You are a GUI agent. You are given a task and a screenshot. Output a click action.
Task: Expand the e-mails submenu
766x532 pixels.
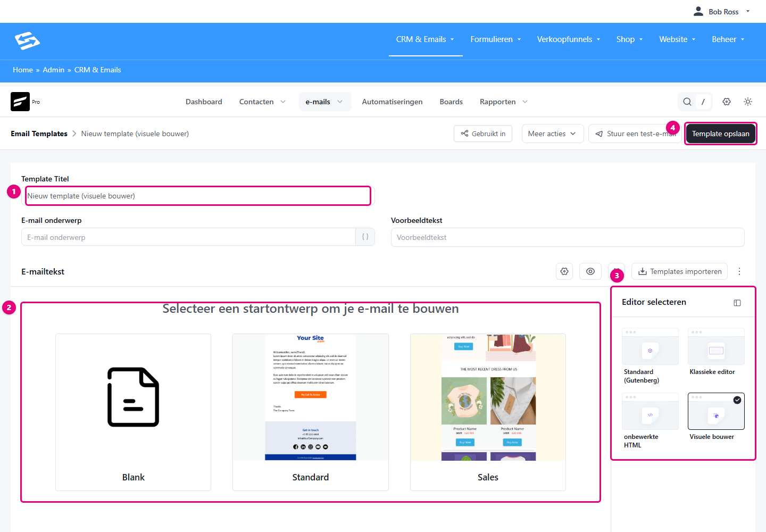(324, 102)
